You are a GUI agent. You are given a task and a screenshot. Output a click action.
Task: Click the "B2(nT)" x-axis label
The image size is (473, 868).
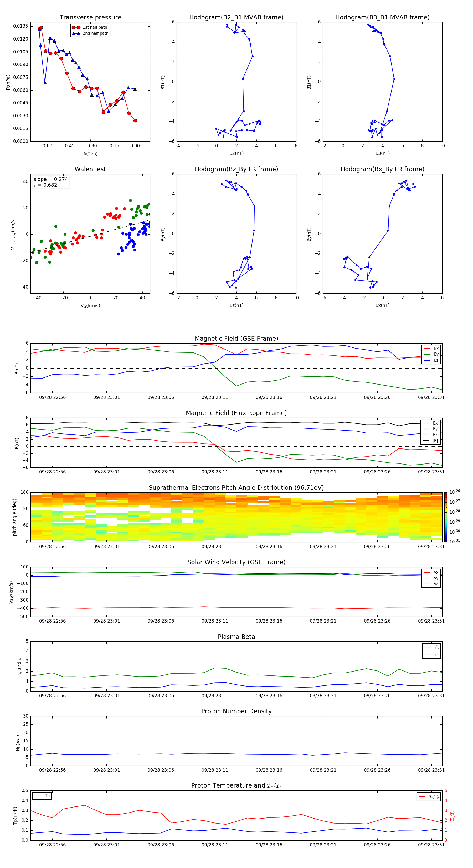tap(236, 153)
